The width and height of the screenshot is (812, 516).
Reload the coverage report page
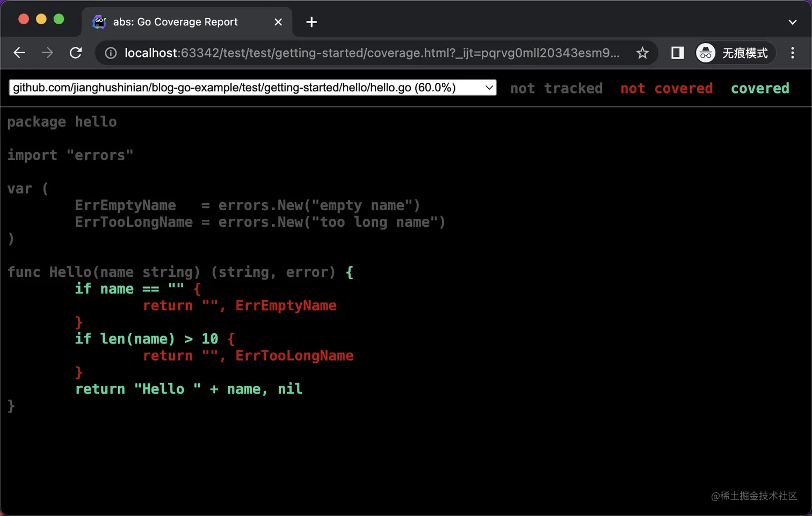76,53
